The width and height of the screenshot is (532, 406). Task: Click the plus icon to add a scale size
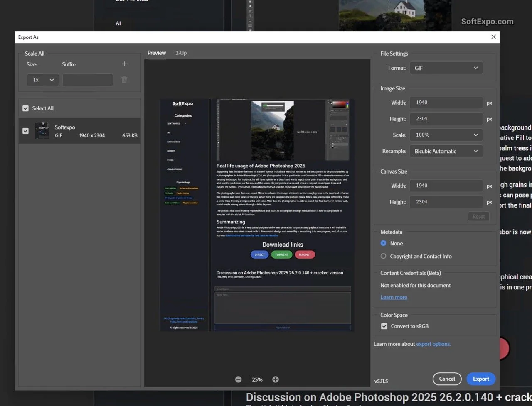coord(124,64)
